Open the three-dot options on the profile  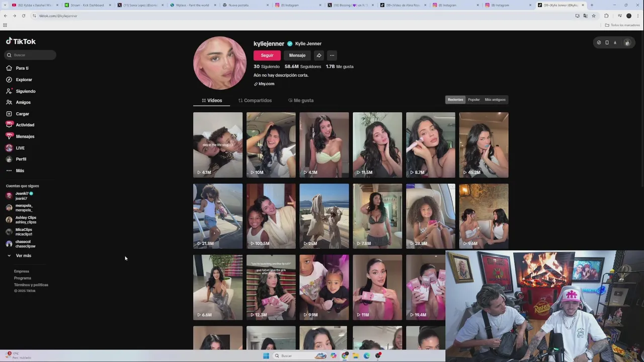(332, 55)
